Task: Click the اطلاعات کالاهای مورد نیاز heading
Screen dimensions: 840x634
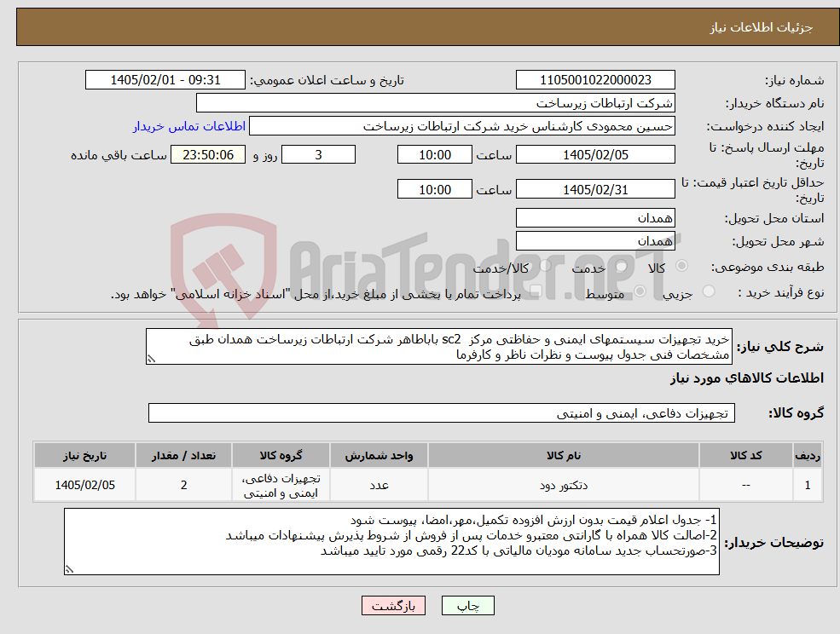Action: pyautogui.click(x=747, y=378)
